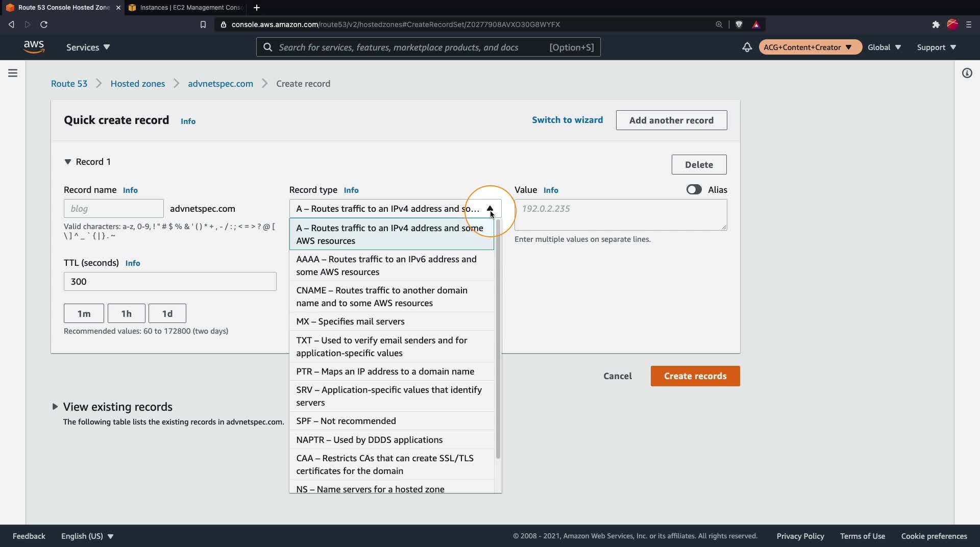
Task: Click the Create records button
Action: click(695, 376)
